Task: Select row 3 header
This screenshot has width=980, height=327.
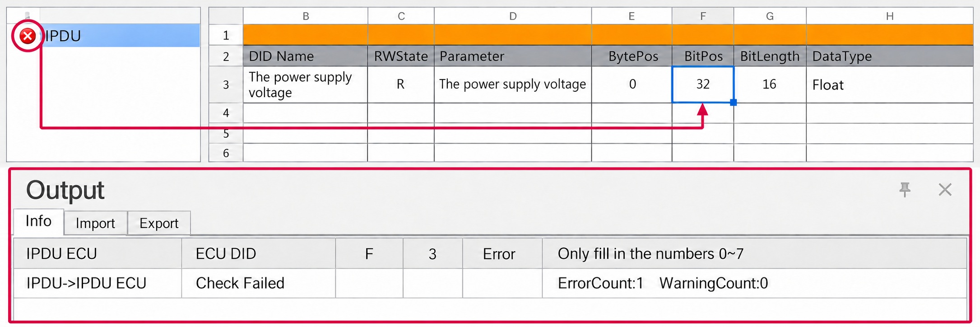Action: pyautogui.click(x=226, y=84)
